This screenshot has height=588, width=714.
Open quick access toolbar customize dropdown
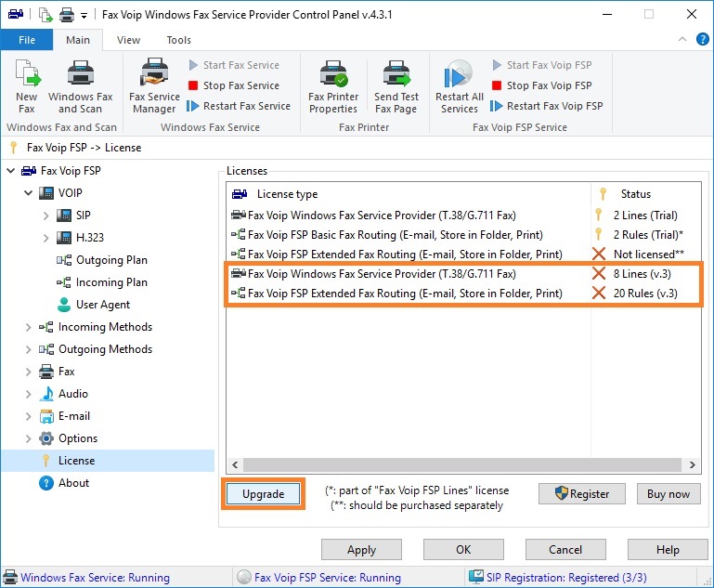84,16
